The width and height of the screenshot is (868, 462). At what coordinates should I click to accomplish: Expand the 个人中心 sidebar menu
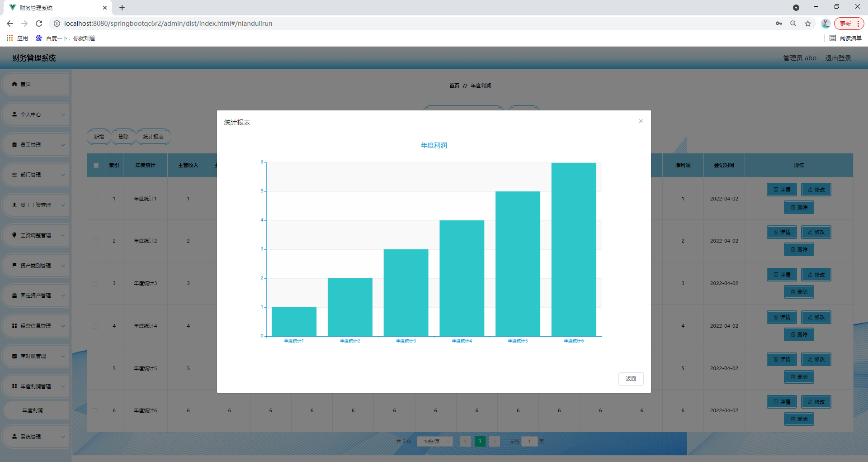click(x=35, y=114)
